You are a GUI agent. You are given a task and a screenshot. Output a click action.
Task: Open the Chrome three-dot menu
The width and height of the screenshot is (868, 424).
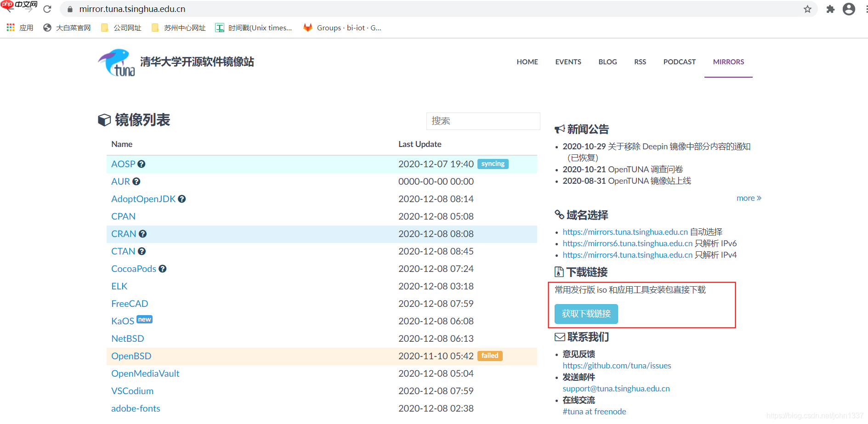[x=864, y=9]
